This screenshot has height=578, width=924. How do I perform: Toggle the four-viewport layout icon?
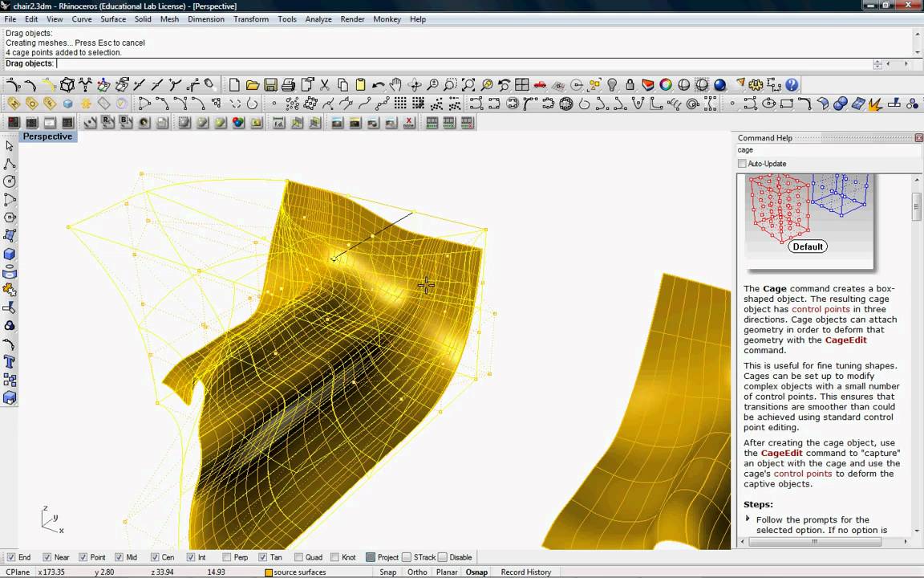click(522, 85)
